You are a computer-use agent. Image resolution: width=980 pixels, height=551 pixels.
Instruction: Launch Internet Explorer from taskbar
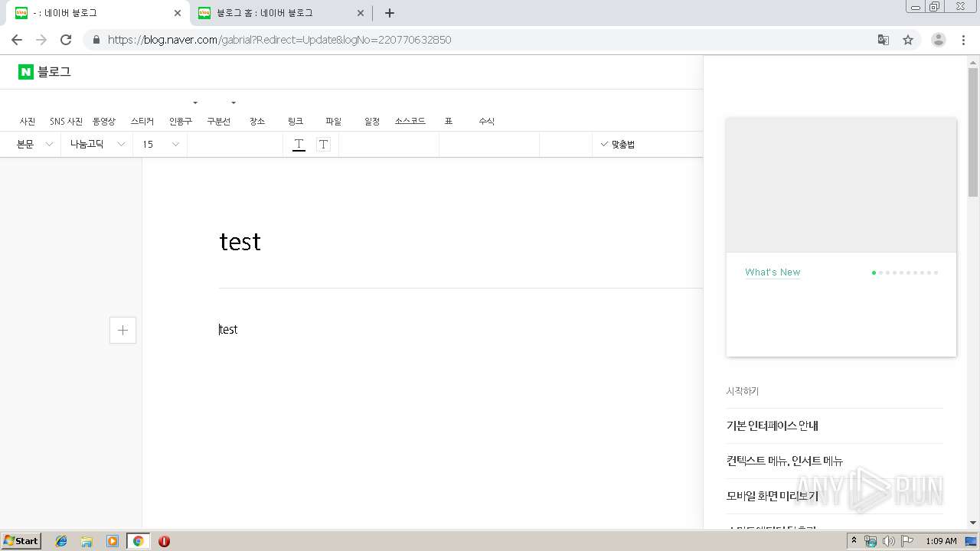coord(61,541)
